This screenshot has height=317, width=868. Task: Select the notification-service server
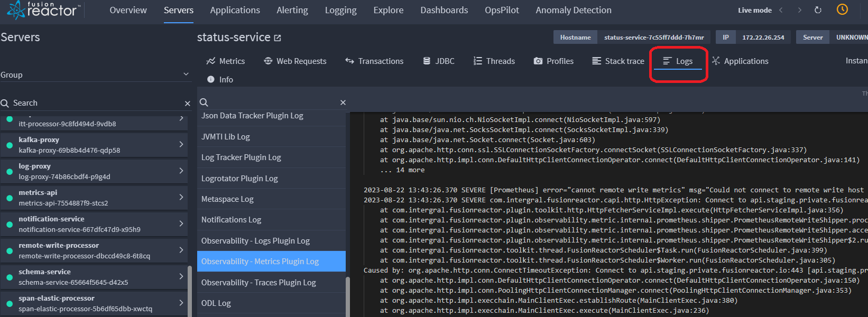94,224
